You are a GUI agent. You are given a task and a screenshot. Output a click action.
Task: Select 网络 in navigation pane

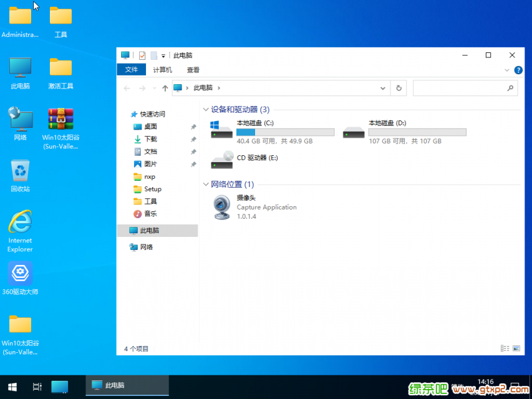pos(141,247)
